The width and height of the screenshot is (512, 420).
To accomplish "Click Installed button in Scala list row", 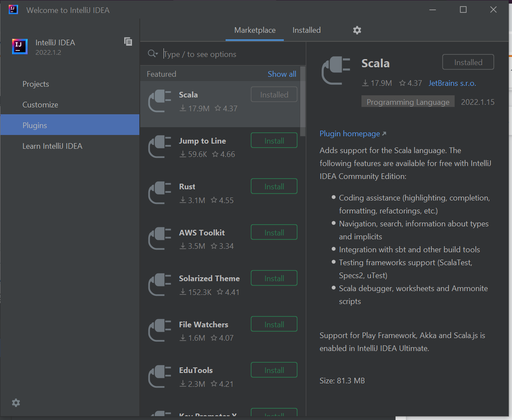I will point(274,94).
